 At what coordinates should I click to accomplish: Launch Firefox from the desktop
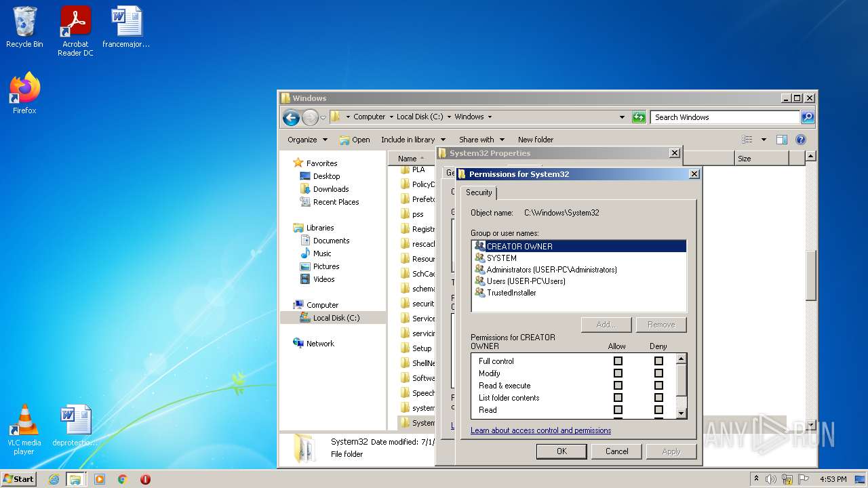pos(24,94)
